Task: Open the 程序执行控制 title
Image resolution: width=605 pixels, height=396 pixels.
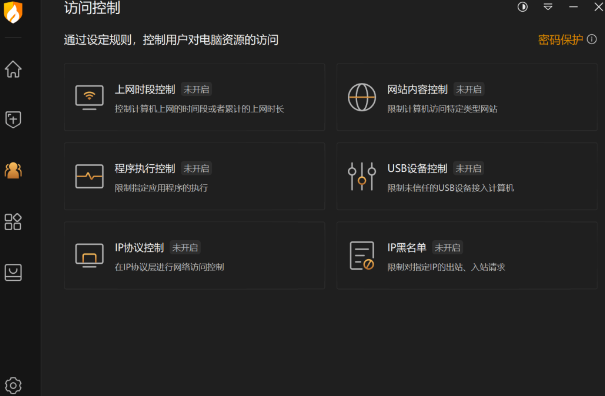Action: tap(145, 169)
